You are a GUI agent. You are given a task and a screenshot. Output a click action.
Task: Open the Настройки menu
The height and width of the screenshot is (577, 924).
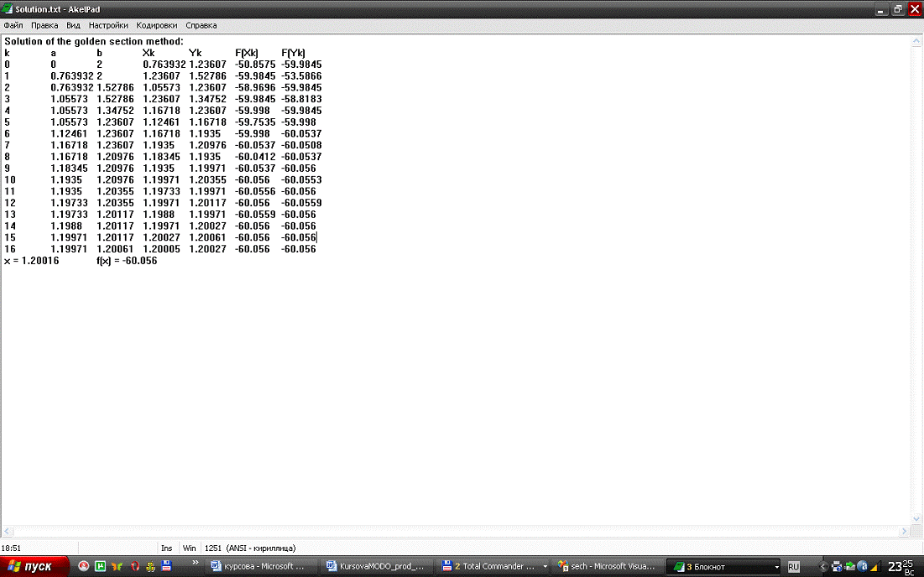click(x=107, y=25)
